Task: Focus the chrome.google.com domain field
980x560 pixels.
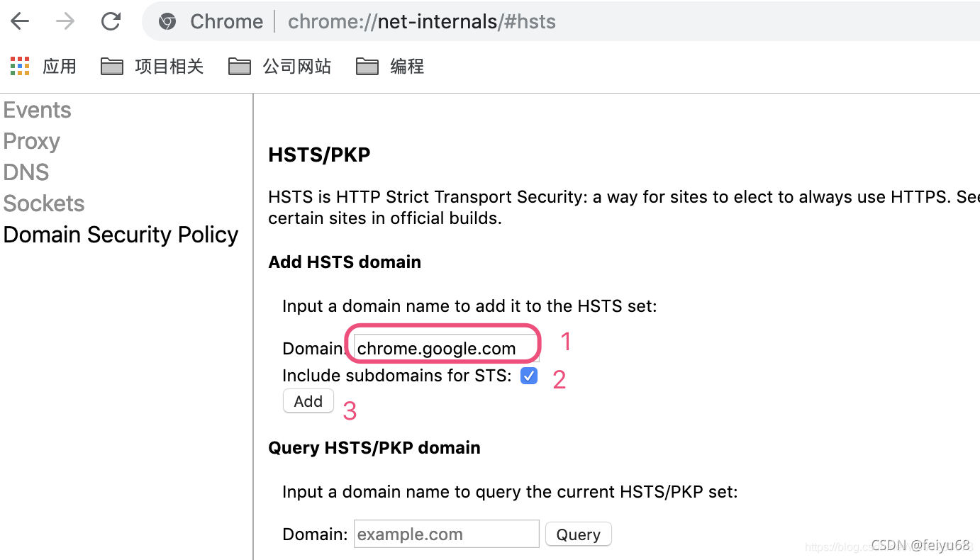Action: pos(446,348)
